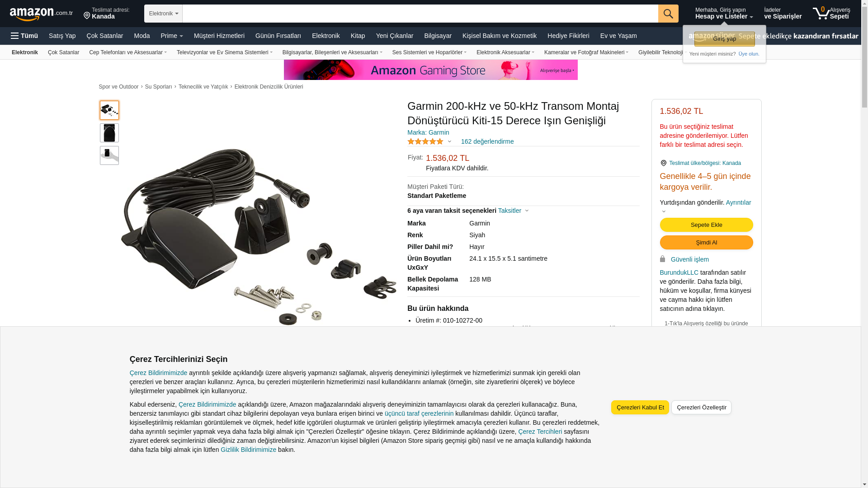
Task: Open the shopping cart icon
Action: [831, 13]
